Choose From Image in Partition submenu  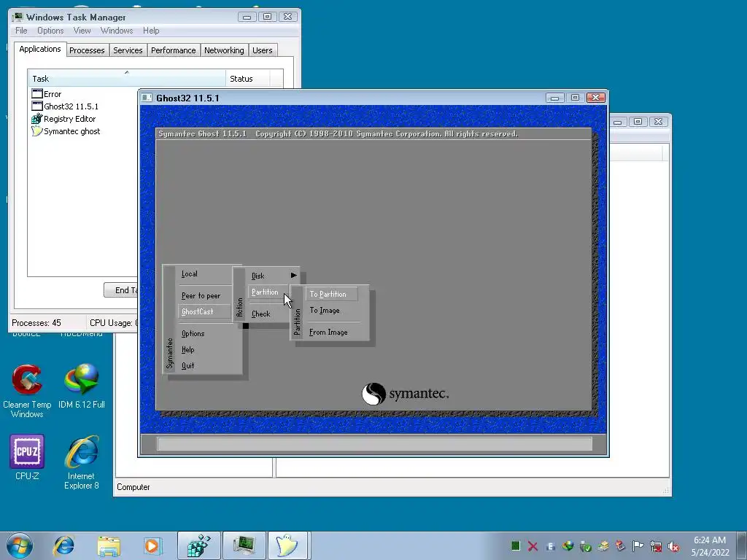coord(328,332)
